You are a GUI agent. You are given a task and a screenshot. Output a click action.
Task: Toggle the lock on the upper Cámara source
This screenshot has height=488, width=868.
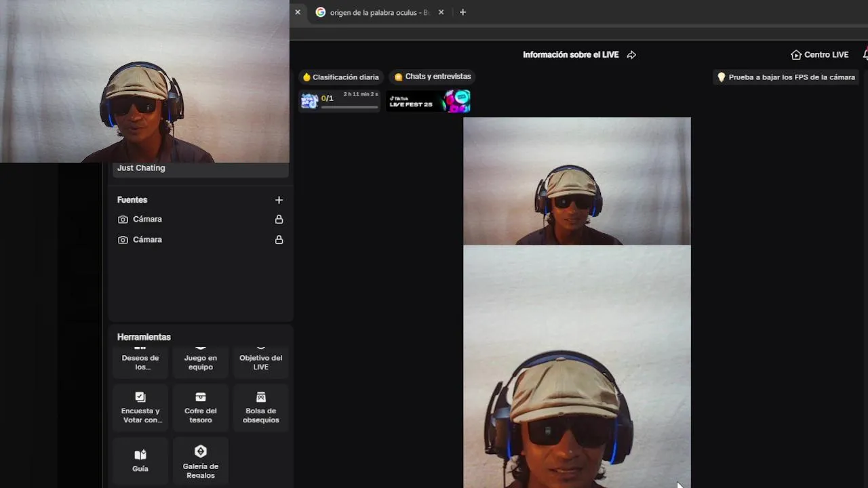coord(279,220)
